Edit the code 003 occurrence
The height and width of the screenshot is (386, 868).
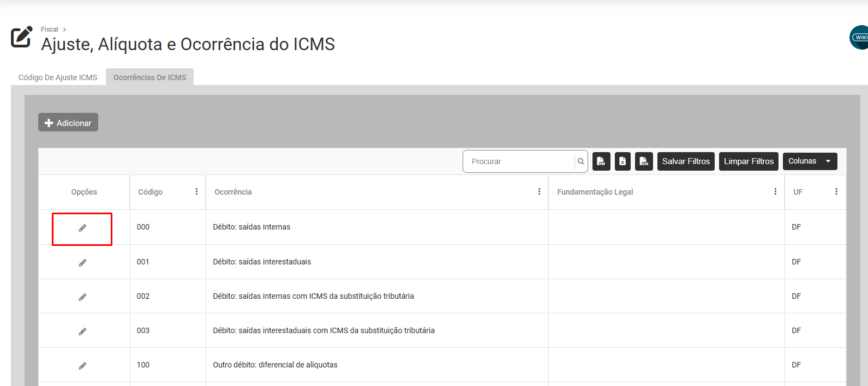82,331
